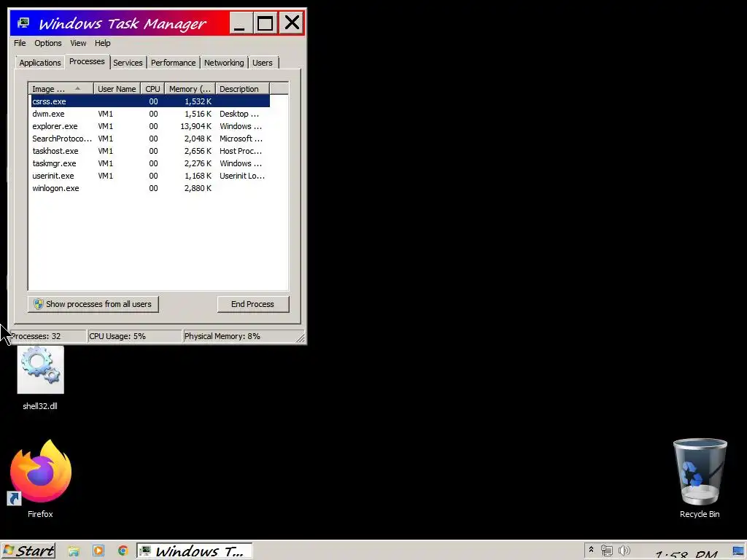The image size is (747, 560).
Task: Close the Task Manager window
Action: (292, 23)
